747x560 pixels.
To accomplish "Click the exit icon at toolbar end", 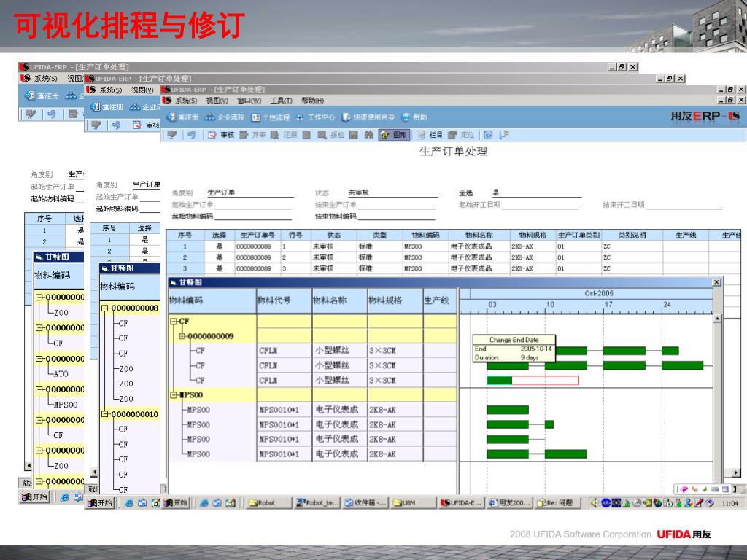I will pos(504,135).
